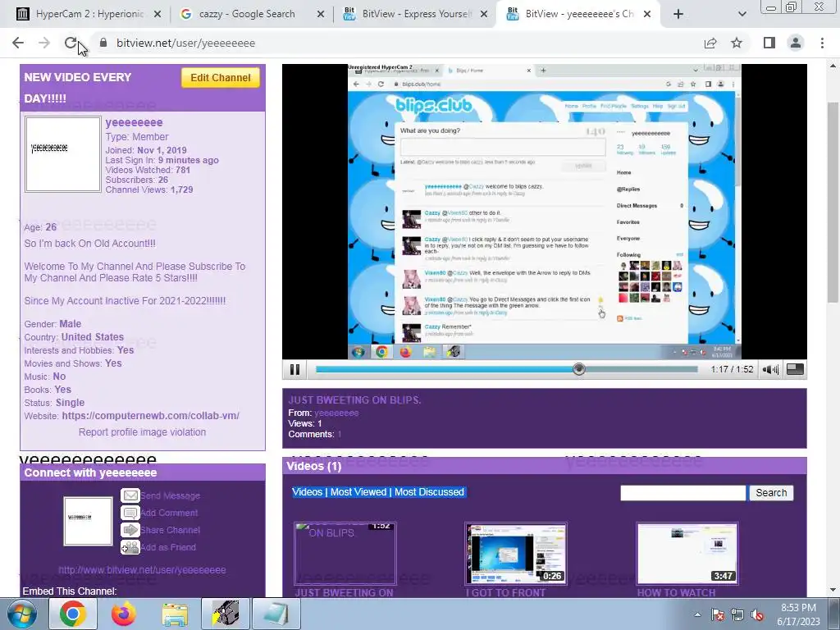Click the video progress seek bar handle
This screenshot has width=840, height=630.
(578, 369)
